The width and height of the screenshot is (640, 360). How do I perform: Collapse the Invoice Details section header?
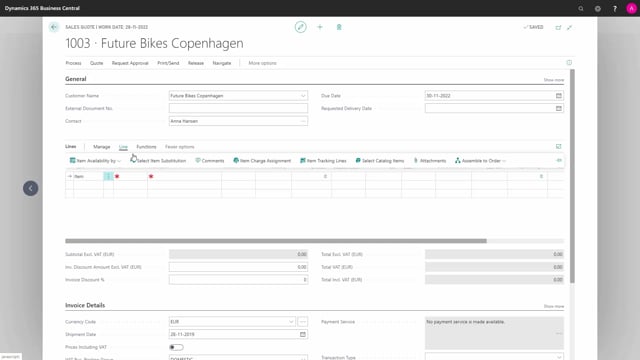click(85, 305)
